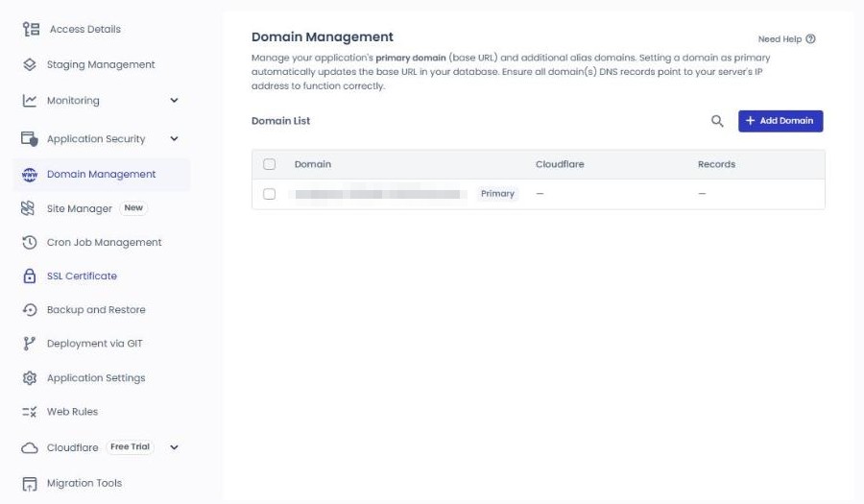
Task: Click the Add Domain button
Action: 780,121
